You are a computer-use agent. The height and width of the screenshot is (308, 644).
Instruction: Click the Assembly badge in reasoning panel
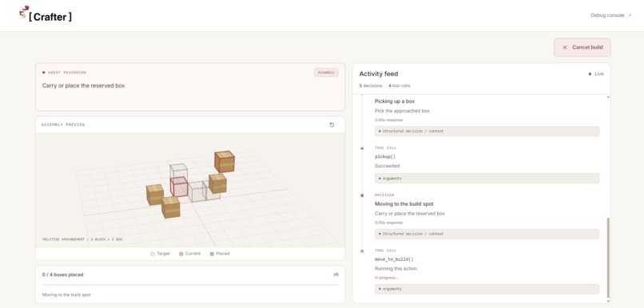tap(326, 72)
